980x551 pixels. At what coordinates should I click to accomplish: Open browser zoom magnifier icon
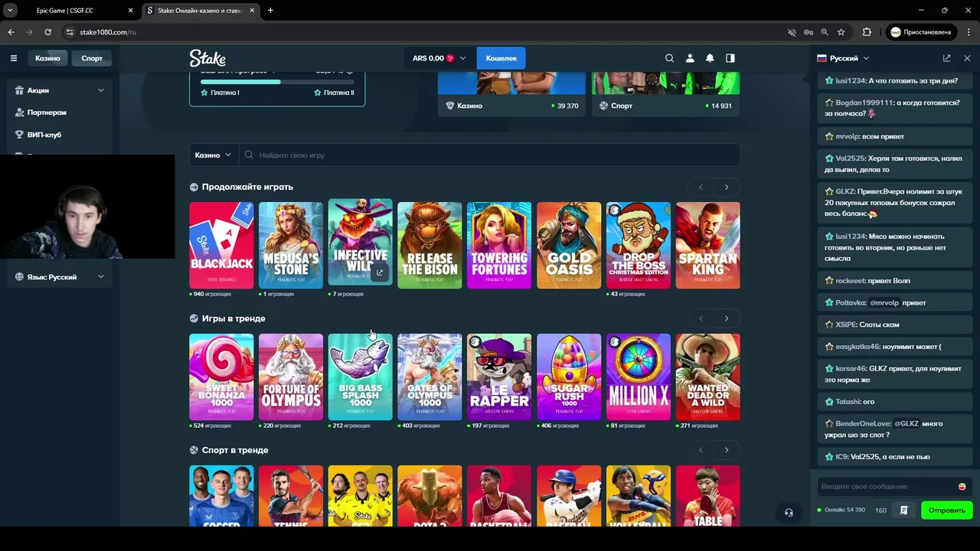(825, 32)
